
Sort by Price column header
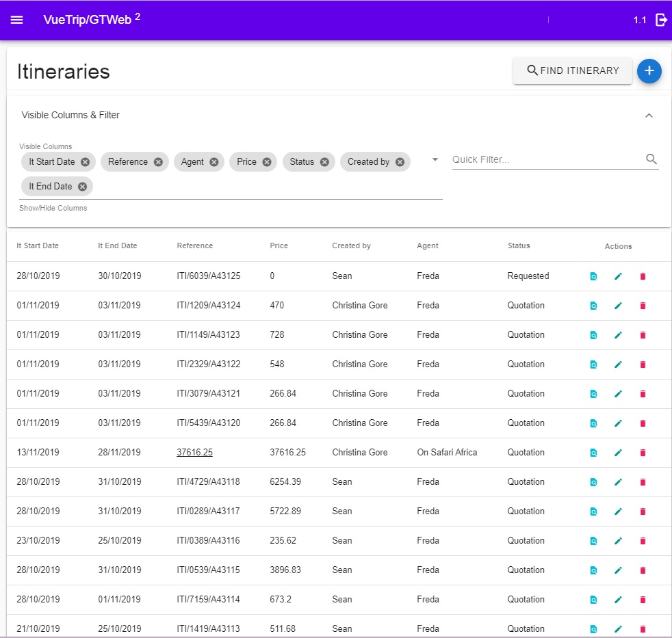click(x=279, y=245)
